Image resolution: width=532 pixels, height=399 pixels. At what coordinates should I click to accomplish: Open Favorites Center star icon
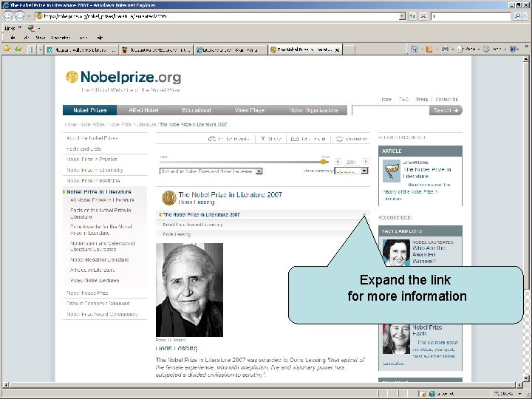(x=7, y=50)
